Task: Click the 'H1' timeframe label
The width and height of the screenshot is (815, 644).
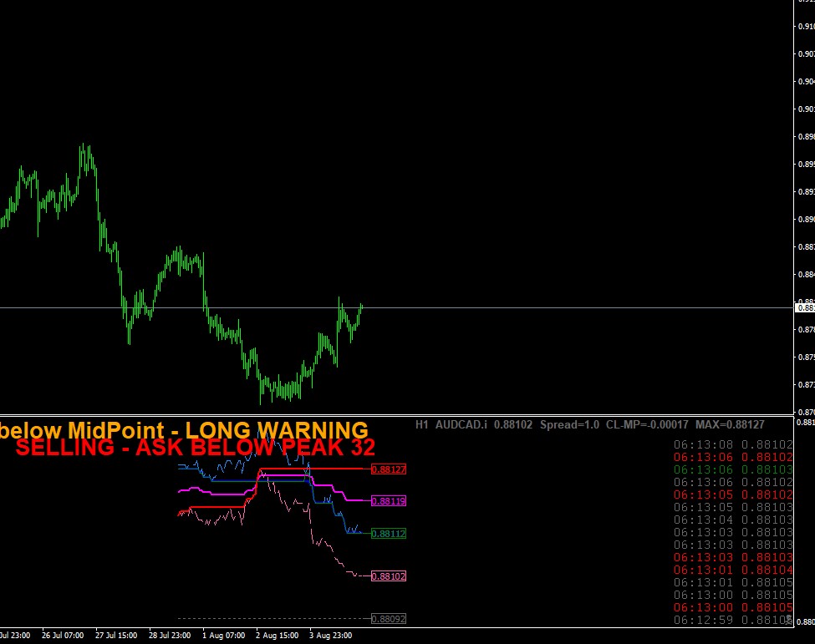Action: pyautogui.click(x=421, y=424)
